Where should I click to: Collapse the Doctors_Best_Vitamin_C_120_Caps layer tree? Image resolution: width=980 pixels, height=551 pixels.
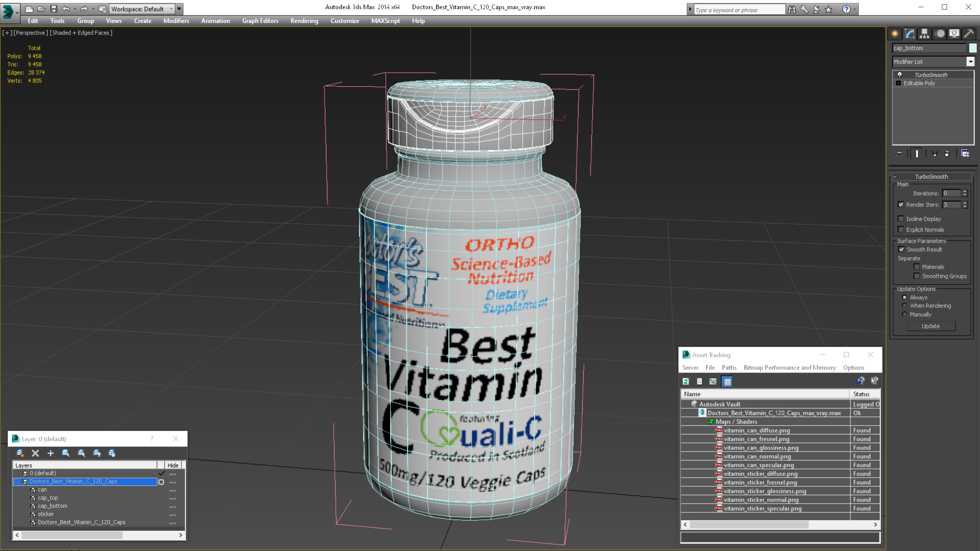tap(17, 481)
